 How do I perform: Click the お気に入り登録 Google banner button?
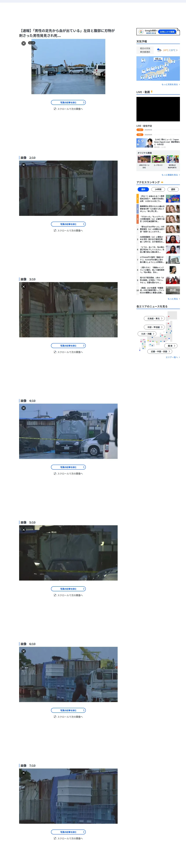(167, 32)
